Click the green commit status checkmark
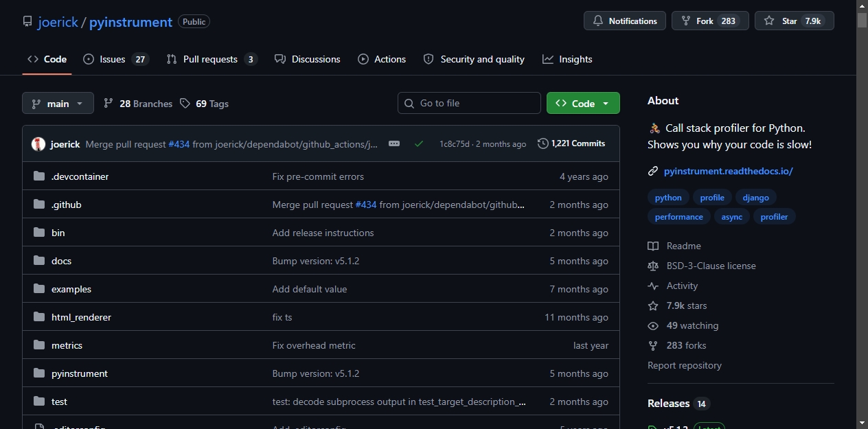This screenshot has height=429, width=868. click(419, 143)
